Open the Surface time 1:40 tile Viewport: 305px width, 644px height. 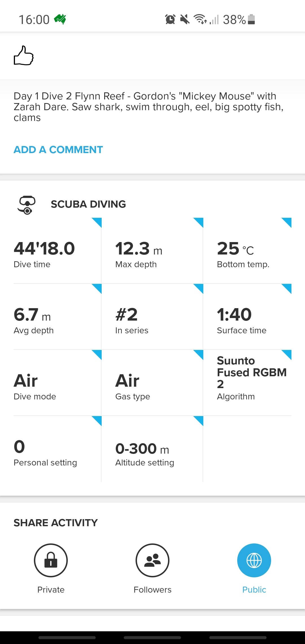[247, 318]
